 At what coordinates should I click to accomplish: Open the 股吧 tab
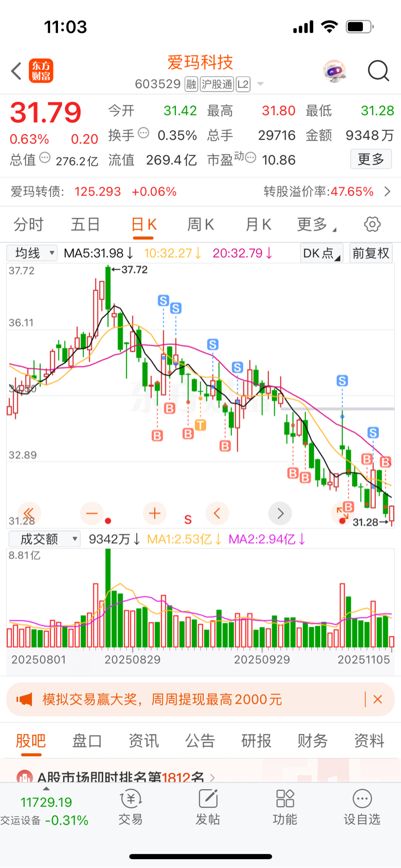point(31,741)
